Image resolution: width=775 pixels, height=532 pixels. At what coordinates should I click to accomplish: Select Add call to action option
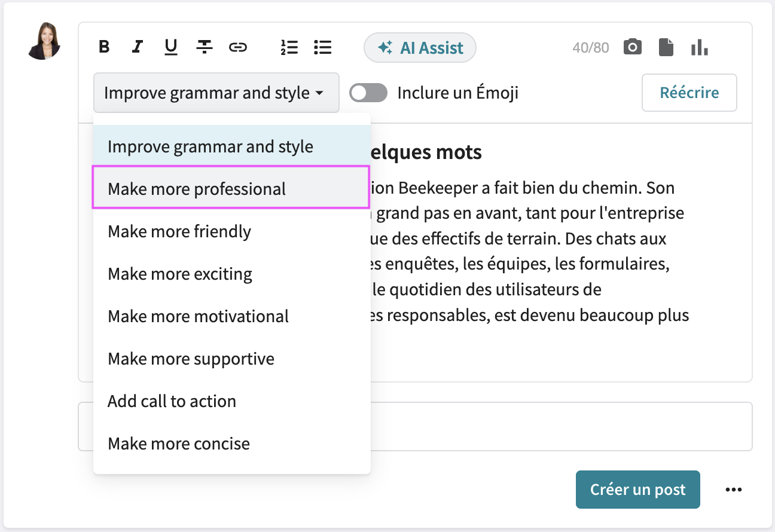[x=172, y=401]
